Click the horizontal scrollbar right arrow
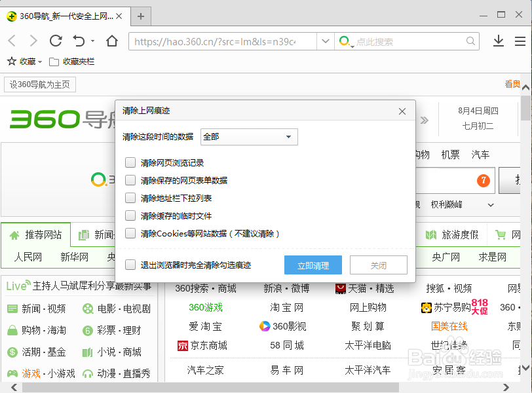The width and height of the screenshot is (532, 393). click(x=506, y=387)
